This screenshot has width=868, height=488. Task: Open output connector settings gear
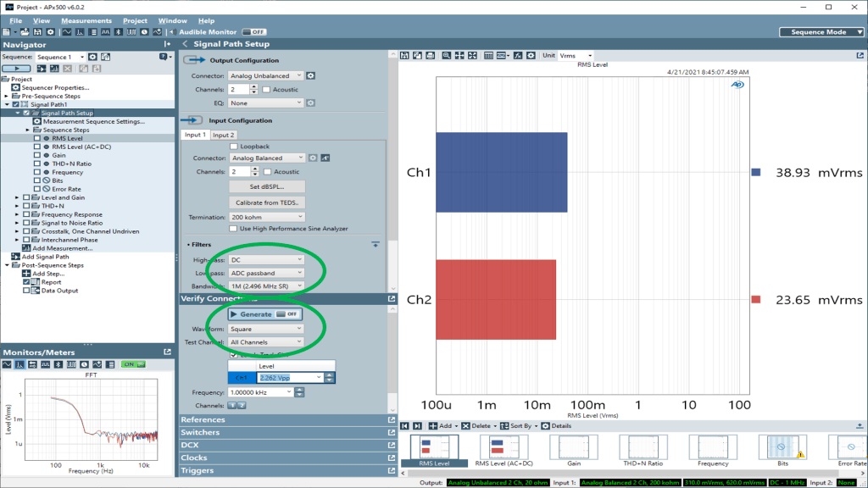pyautogui.click(x=311, y=76)
